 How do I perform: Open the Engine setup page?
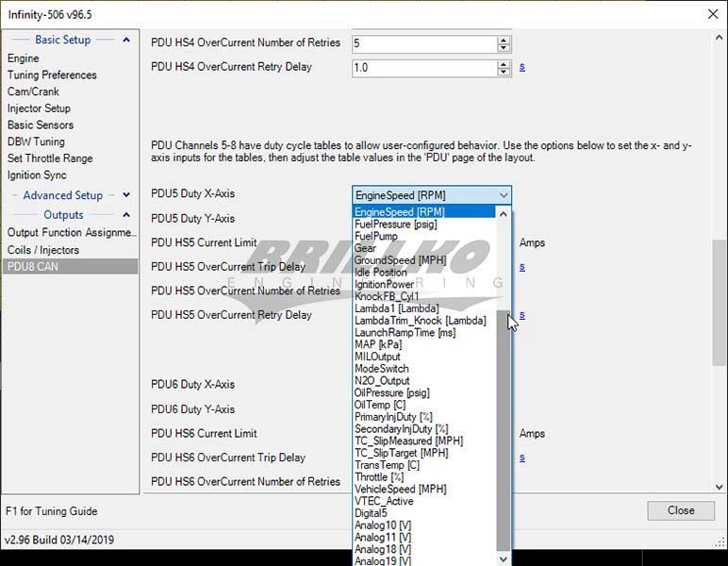[24, 58]
